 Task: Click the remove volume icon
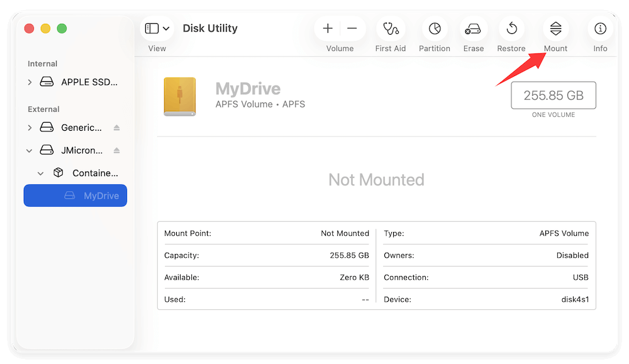click(x=352, y=28)
